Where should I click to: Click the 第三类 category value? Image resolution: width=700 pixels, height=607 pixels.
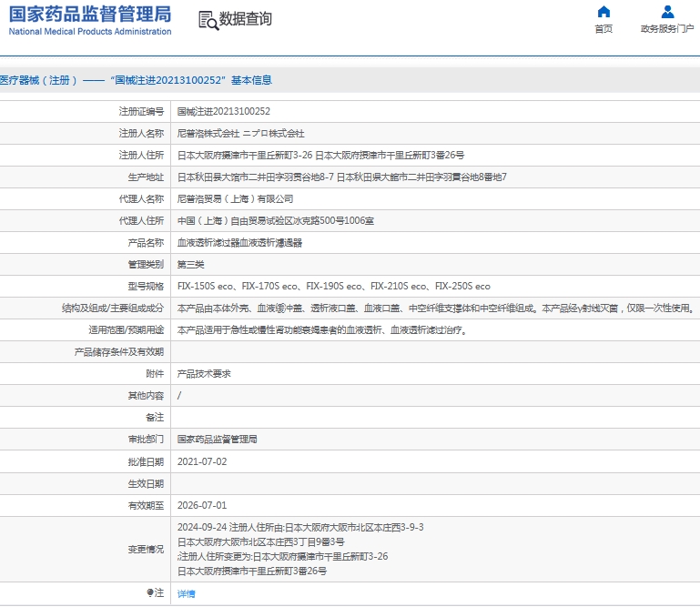[190, 265]
